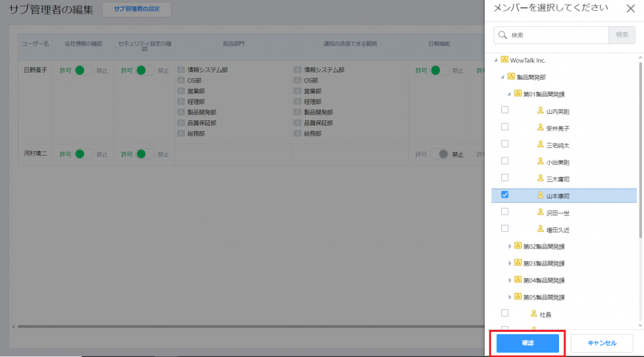Viewport: 644px width, 357px height.
Task: Click the 第03製品開発課 folder icon
Action: (x=518, y=263)
